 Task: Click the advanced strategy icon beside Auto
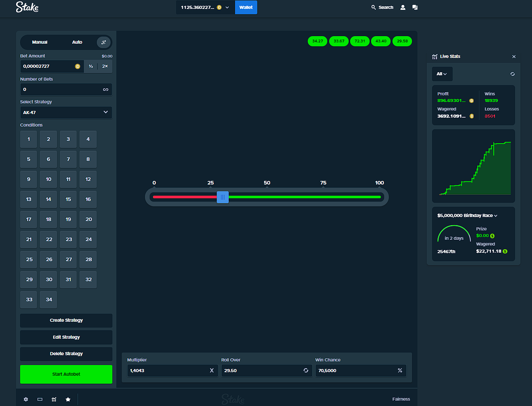pyautogui.click(x=103, y=42)
